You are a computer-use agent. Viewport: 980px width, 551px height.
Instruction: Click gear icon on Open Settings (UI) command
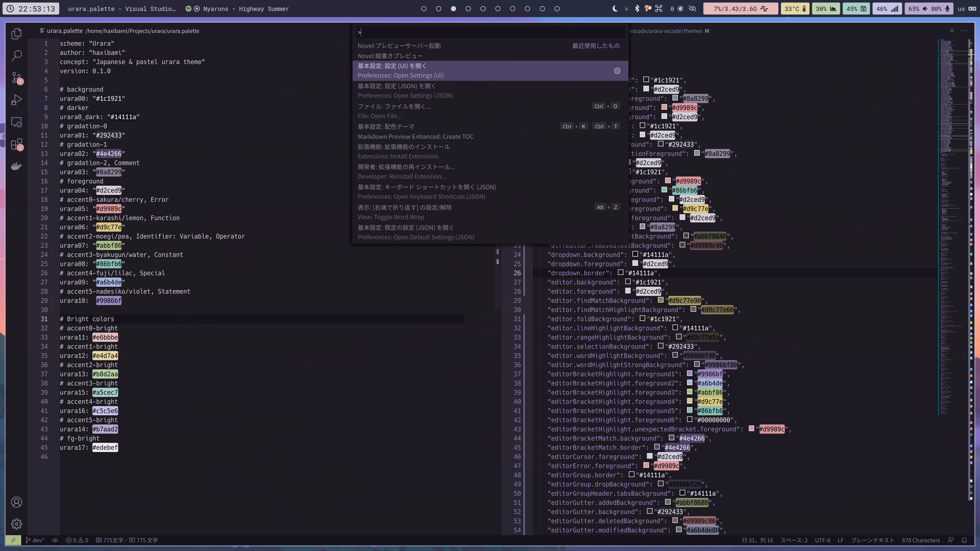[x=617, y=71]
